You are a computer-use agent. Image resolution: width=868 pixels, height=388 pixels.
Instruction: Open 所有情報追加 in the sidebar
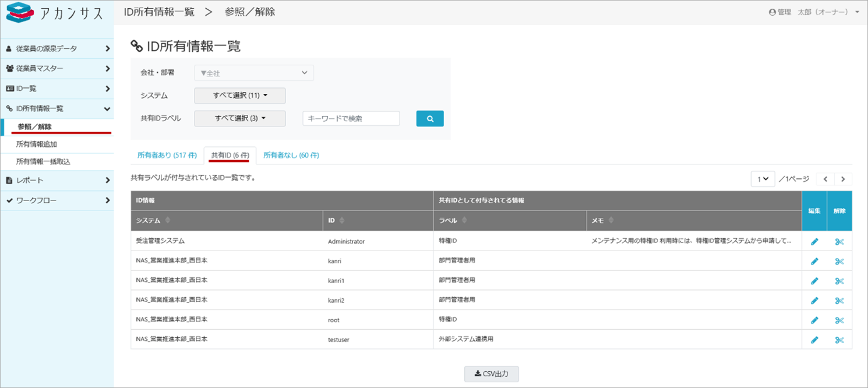point(37,144)
